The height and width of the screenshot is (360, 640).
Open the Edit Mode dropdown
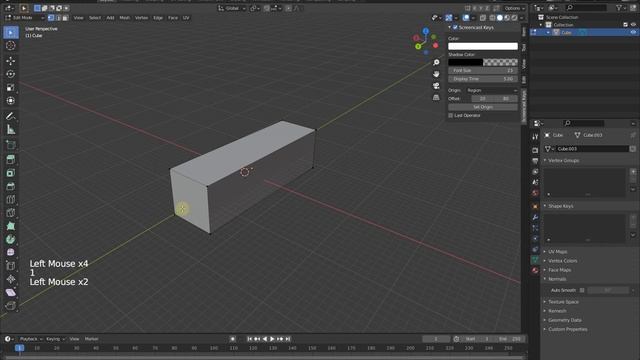(x=24, y=18)
